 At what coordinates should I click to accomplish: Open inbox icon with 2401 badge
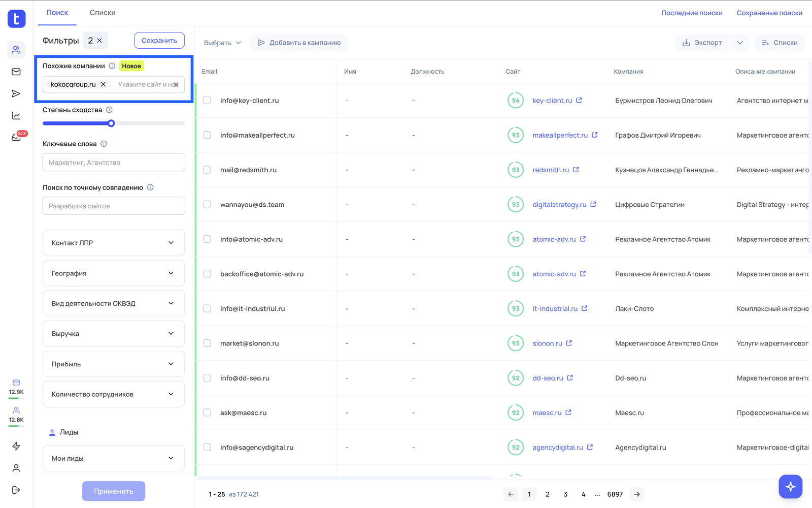(x=16, y=138)
